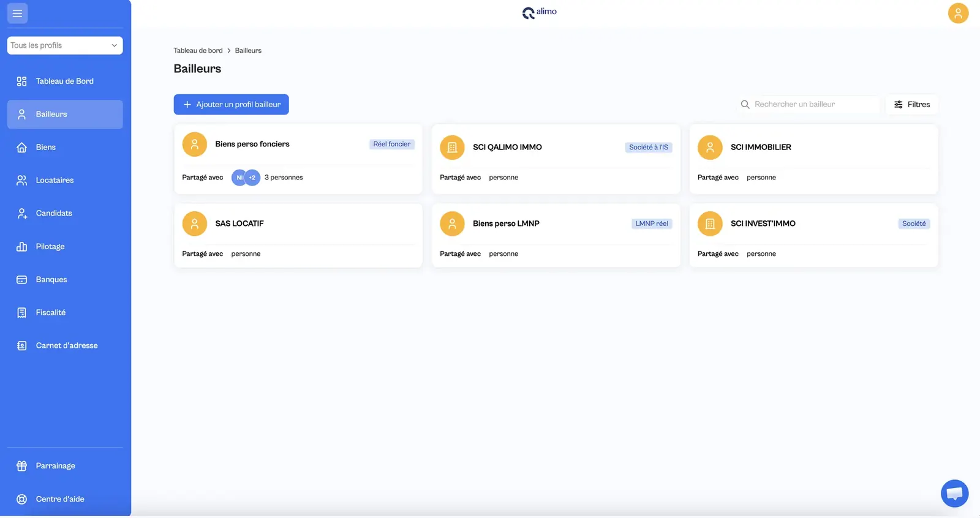Image resolution: width=980 pixels, height=518 pixels.
Task: Open the Filtres filter options
Action: (912, 105)
